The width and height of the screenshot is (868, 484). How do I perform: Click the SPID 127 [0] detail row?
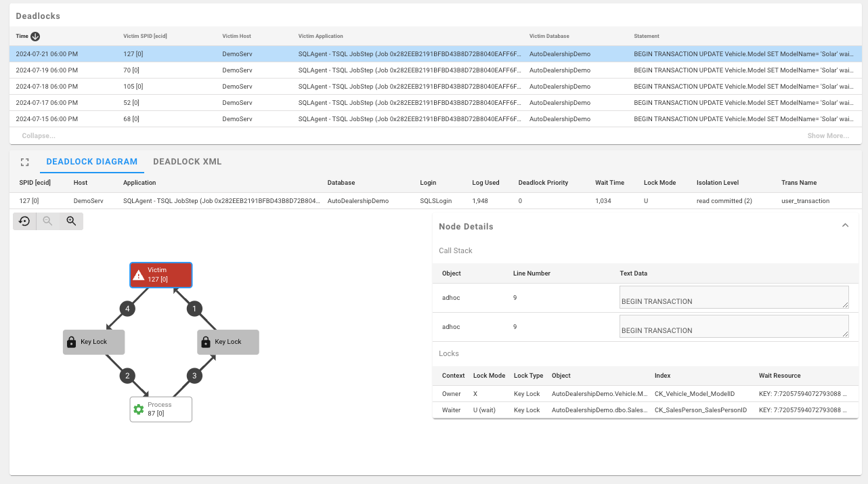coord(271,200)
